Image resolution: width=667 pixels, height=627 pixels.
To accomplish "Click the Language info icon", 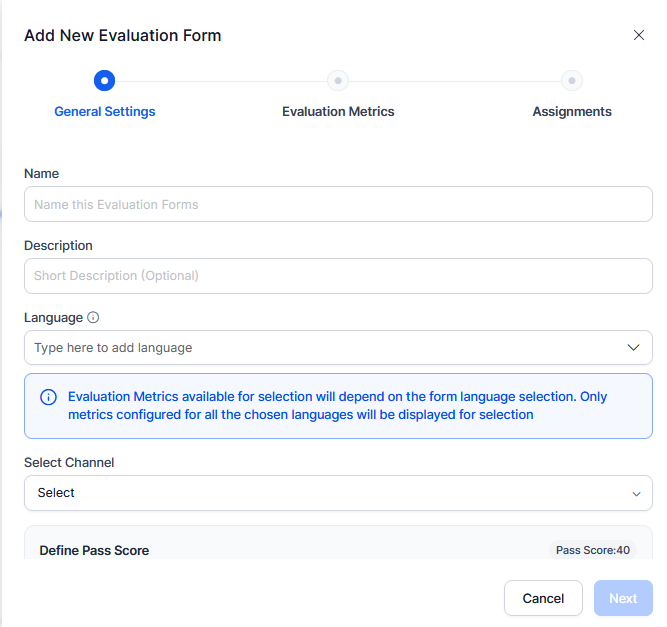I will [93, 317].
